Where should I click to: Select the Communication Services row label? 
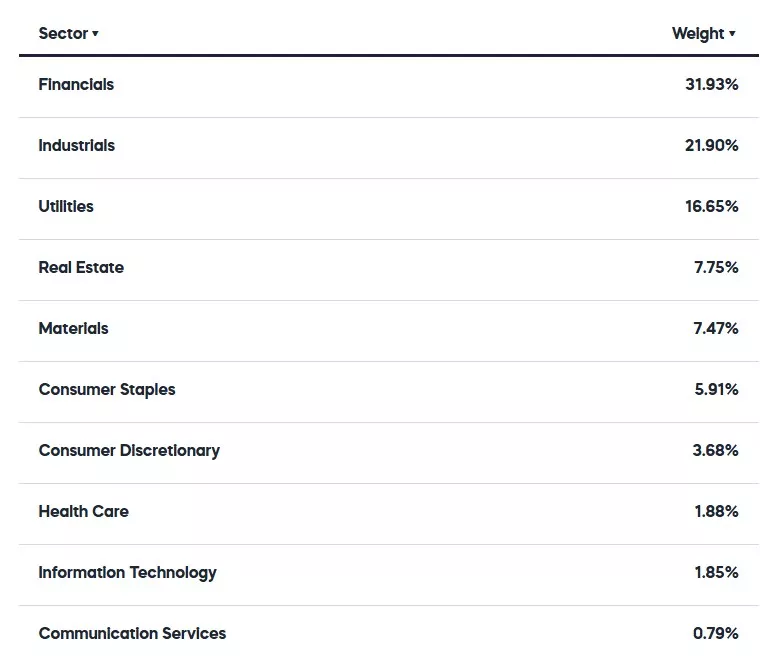click(132, 633)
